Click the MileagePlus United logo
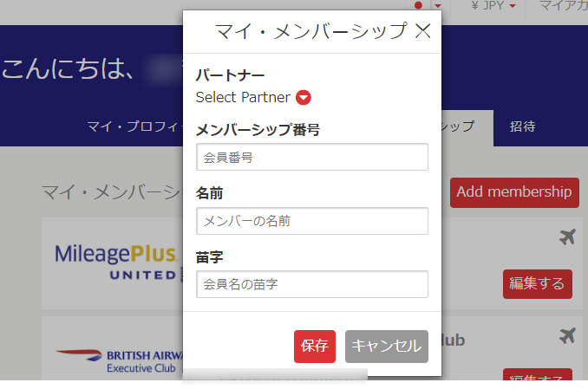This screenshot has height=389, width=588. click(117, 262)
